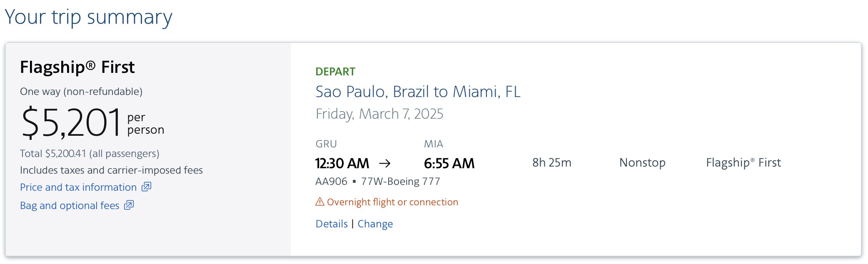Click the Total $5,200.41 all passengers text
This screenshot has height=264, width=868.
(90, 153)
